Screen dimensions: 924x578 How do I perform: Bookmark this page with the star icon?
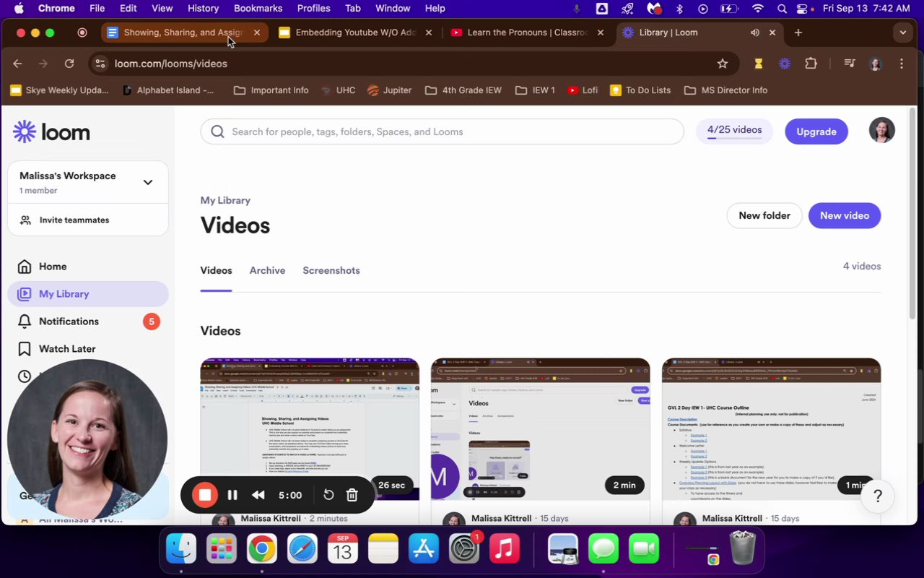click(x=723, y=64)
